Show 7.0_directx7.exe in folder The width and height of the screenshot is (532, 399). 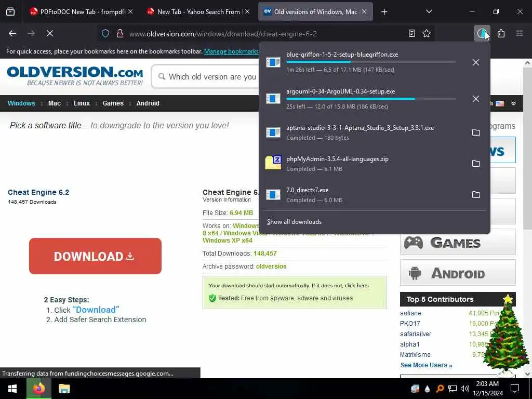tap(476, 195)
